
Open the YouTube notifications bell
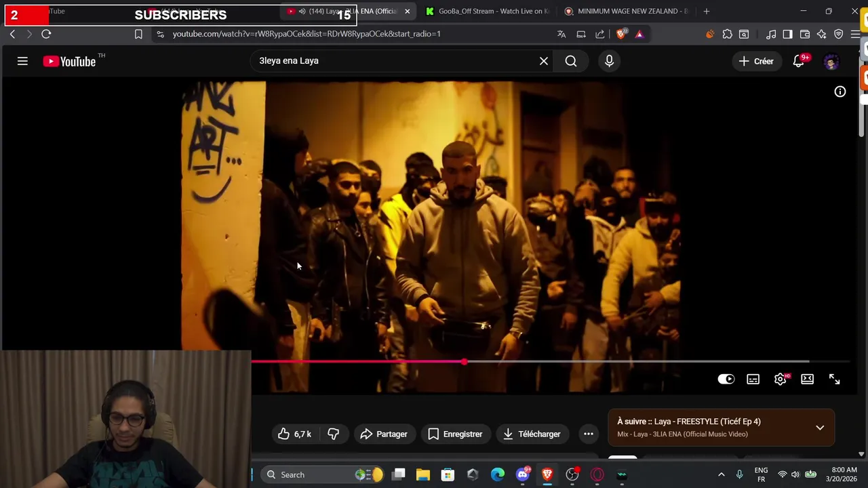click(799, 61)
